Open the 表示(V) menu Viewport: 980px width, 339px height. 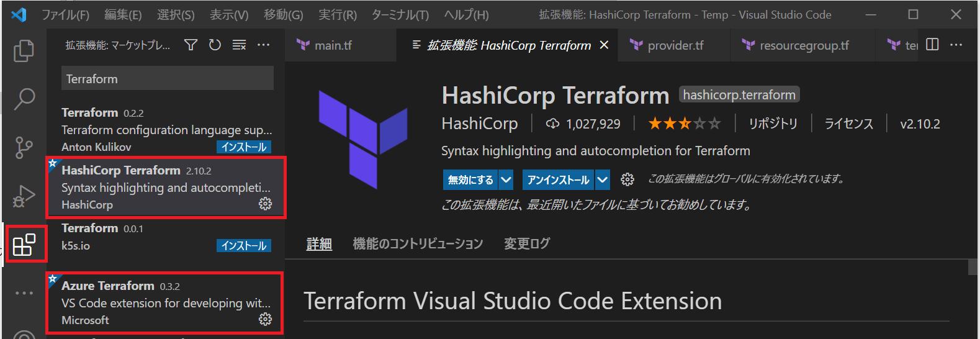229,14
